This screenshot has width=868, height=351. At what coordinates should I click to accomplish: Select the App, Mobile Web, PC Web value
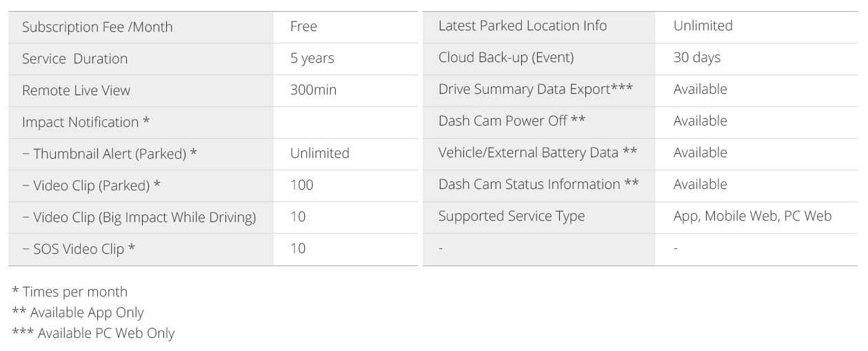(x=752, y=217)
